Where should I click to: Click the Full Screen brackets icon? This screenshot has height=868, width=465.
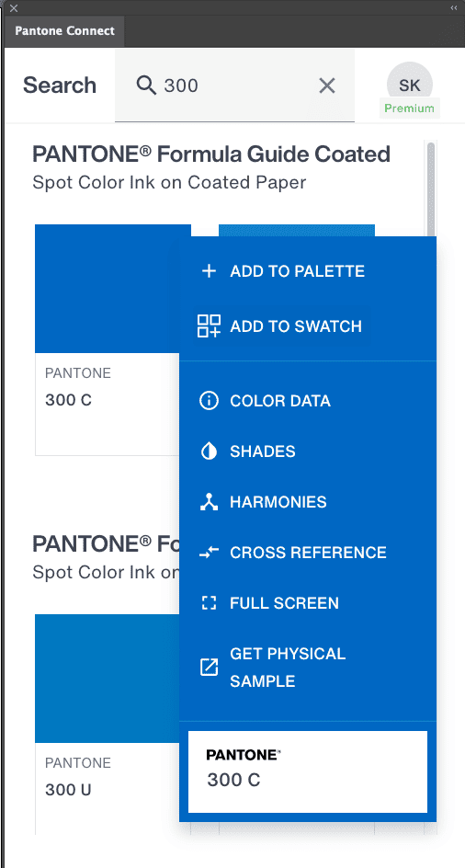209,603
